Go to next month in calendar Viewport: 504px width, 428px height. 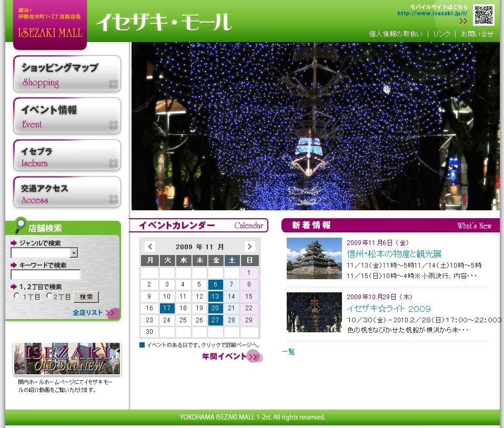250,247
